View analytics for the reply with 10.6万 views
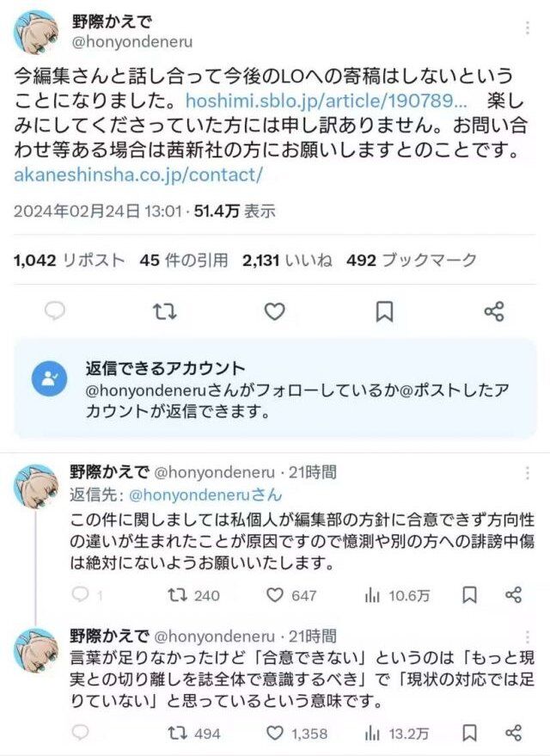The image size is (550, 756). point(397,595)
